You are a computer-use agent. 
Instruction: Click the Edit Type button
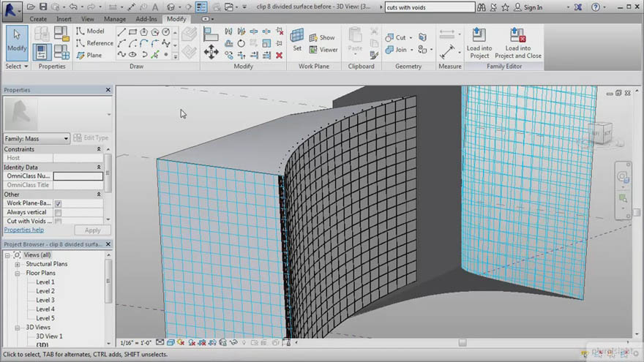point(91,138)
